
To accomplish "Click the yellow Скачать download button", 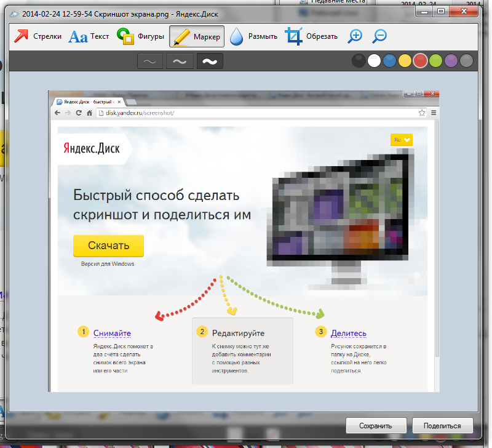I will [x=109, y=246].
